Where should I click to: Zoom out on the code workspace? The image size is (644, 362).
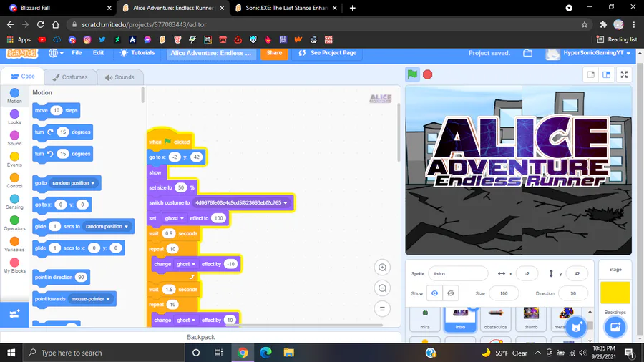[382, 288]
